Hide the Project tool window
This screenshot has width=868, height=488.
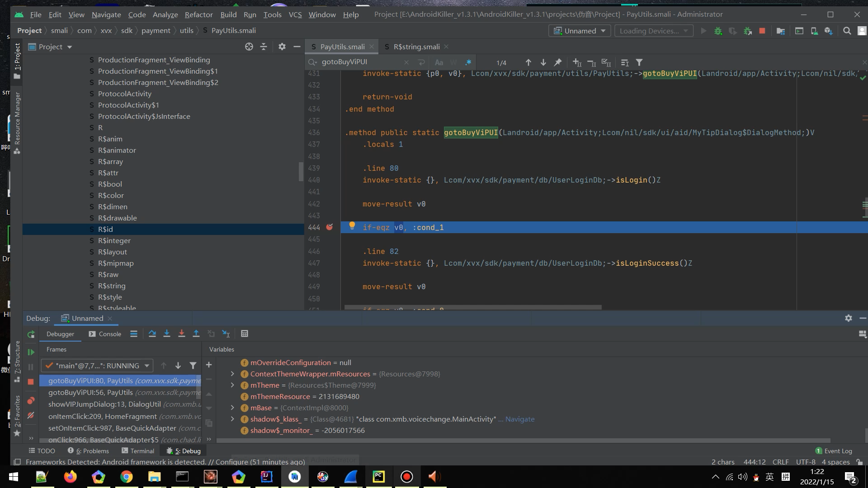point(297,47)
